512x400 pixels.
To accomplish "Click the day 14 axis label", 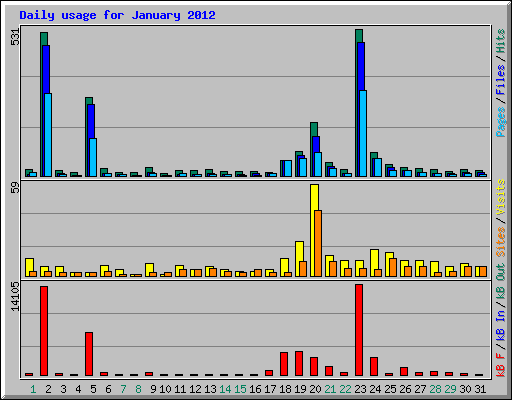I will tap(225, 389).
